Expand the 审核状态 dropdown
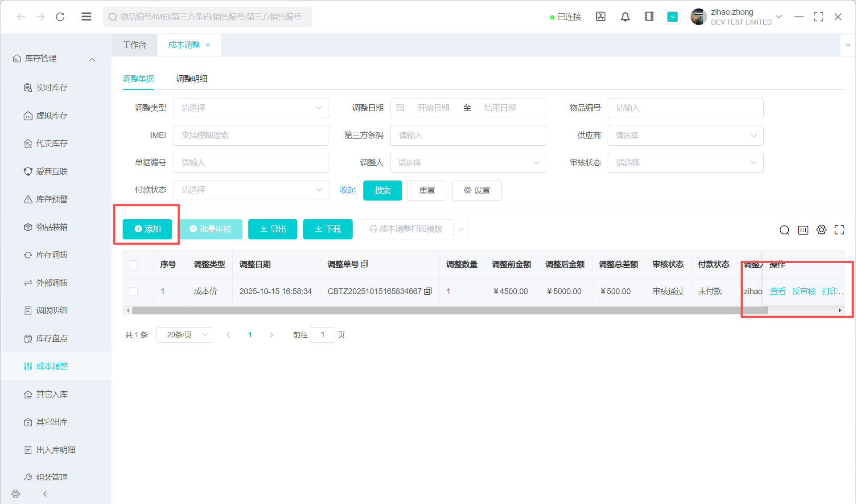856x504 pixels. 685,163
